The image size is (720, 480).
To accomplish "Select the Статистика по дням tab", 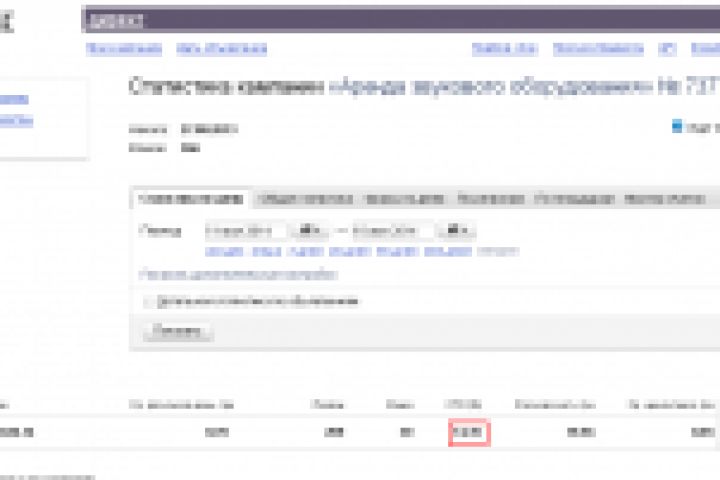I will pos(191,199).
